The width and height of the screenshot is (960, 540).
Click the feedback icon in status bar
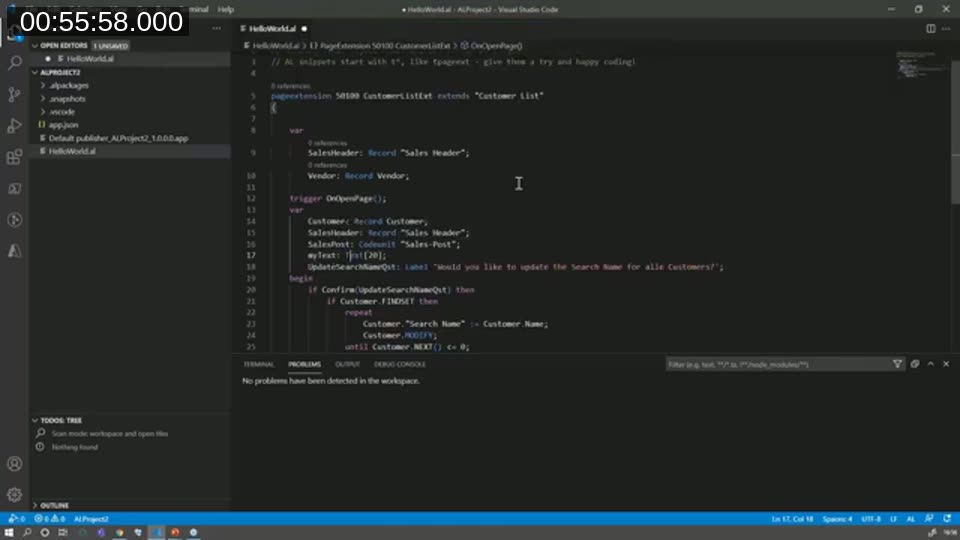(929, 519)
